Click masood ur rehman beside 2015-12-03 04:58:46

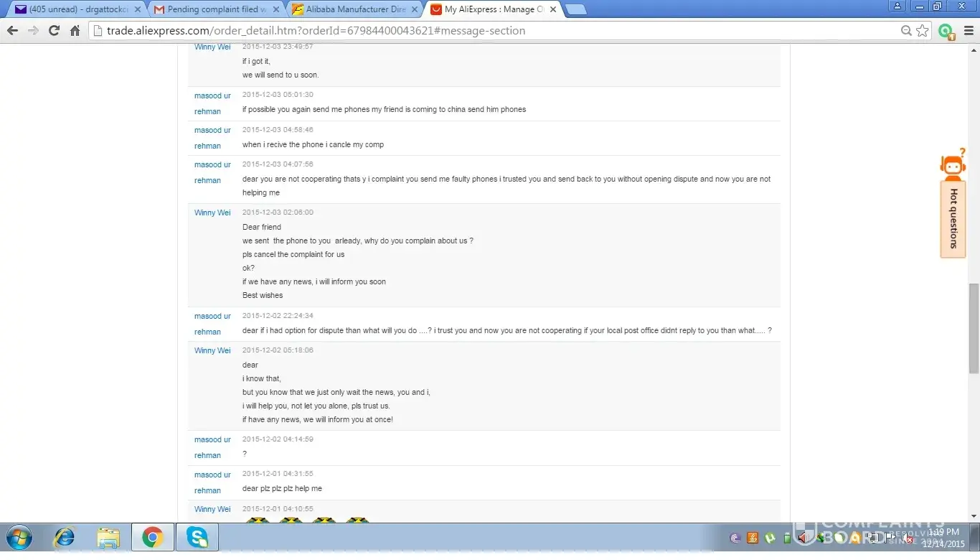(x=212, y=138)
